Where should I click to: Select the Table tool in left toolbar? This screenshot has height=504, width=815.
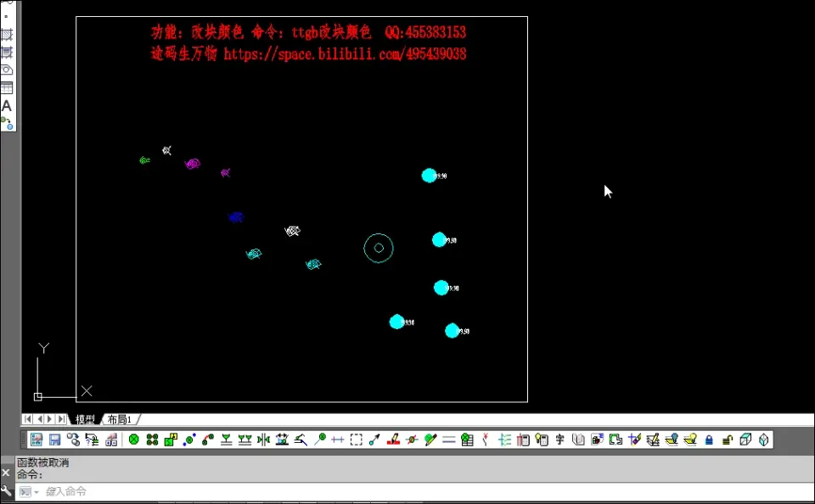(x=7, y=87)
